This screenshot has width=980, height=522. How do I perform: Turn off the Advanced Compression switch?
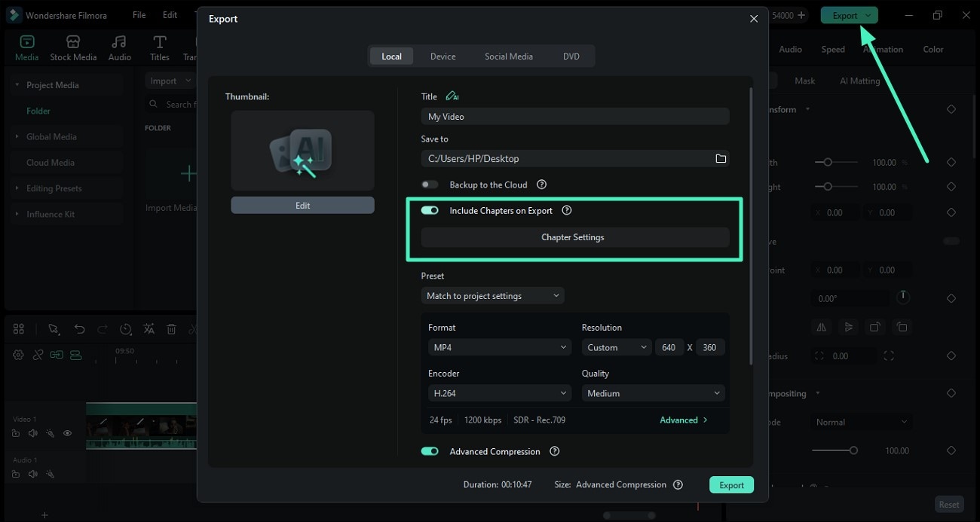click(x=430, y=452)
